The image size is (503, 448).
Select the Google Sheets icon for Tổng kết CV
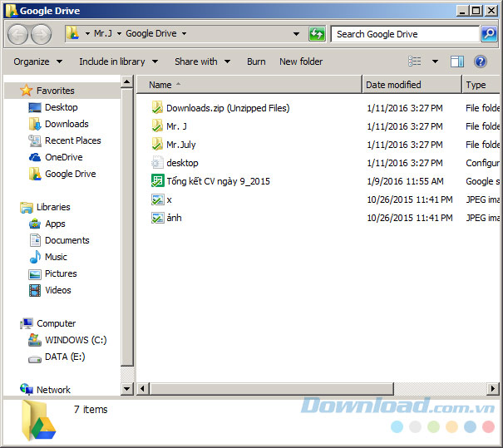click(157, 181)
